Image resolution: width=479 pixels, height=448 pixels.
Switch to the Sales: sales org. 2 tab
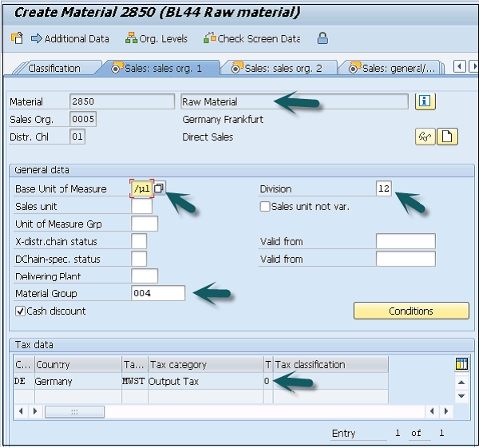[276, 69]
